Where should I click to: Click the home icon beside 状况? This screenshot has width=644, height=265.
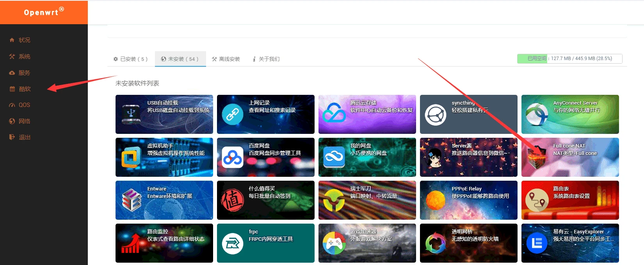tap(12, 40)
